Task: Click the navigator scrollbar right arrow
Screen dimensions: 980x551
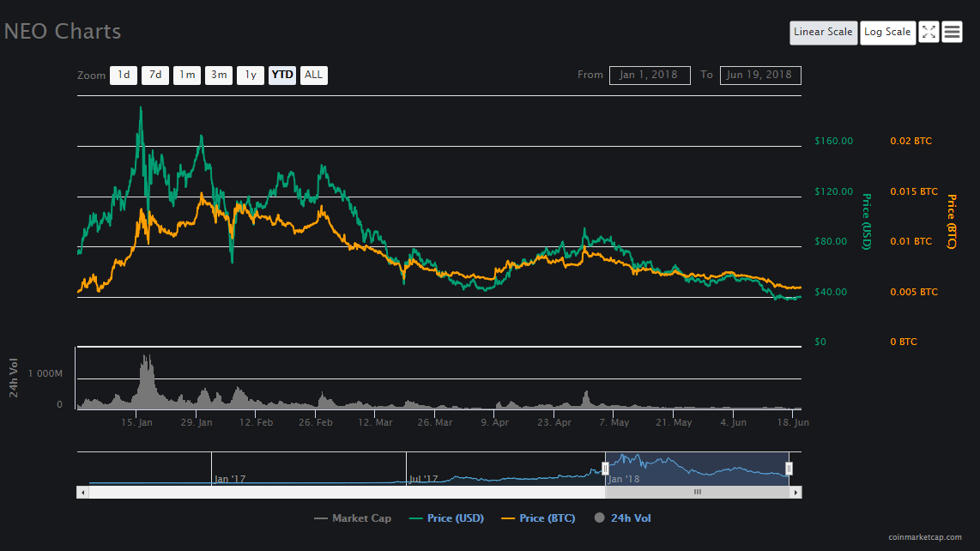Action: click(x=795, y=493)
